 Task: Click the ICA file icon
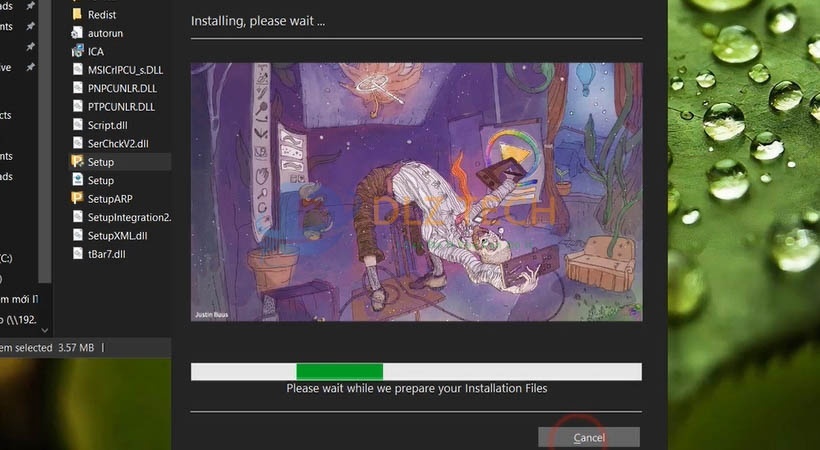tap(78, 51)
